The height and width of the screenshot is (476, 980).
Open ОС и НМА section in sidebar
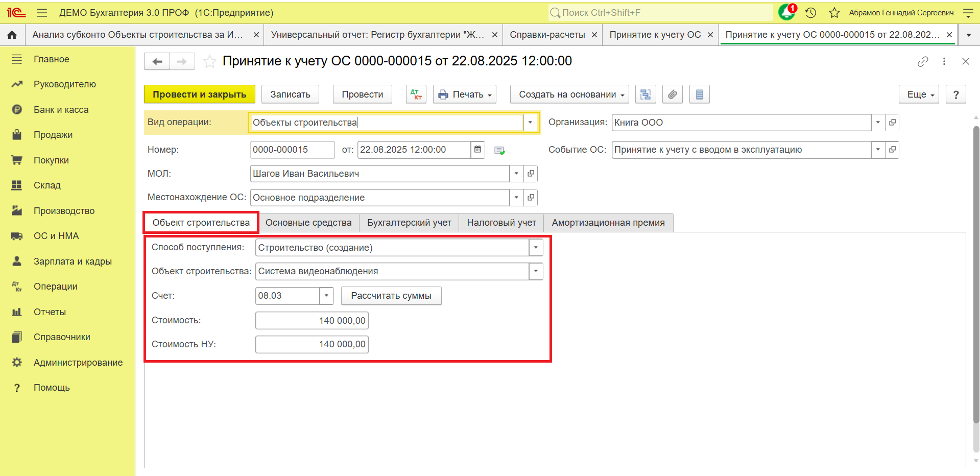(56, 236)
